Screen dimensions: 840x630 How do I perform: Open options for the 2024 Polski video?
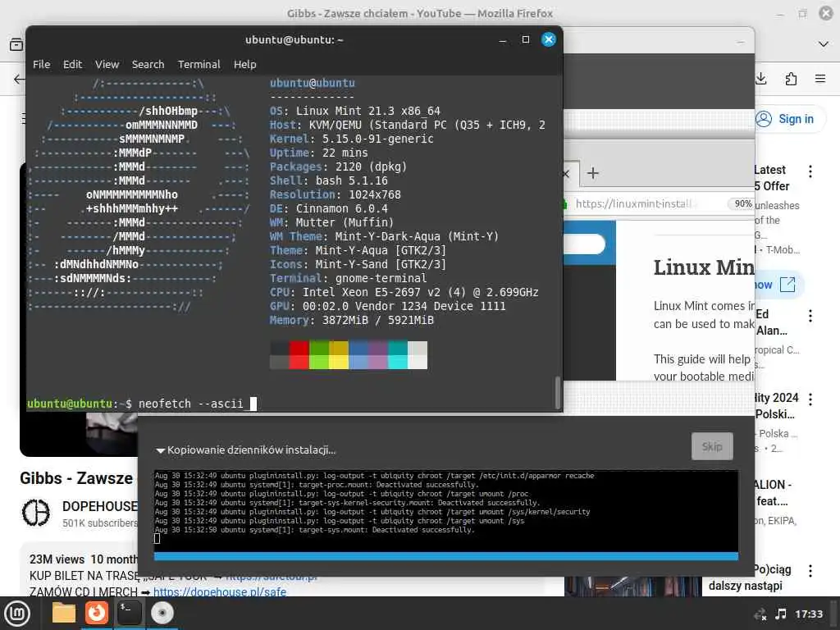pos(810,399)
